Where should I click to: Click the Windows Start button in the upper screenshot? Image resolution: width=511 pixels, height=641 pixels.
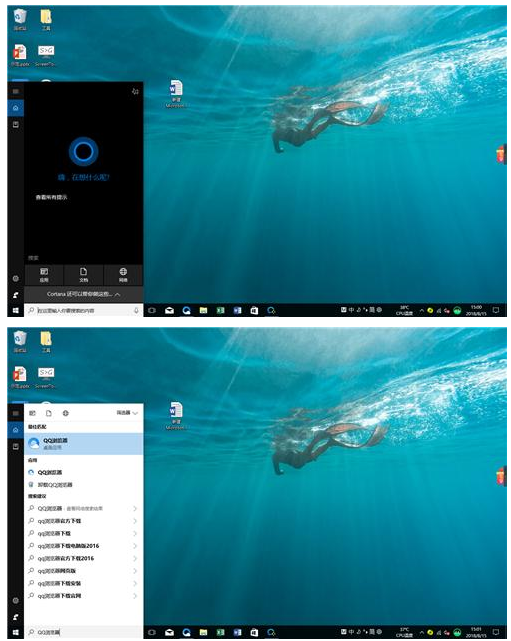[16, 311]
